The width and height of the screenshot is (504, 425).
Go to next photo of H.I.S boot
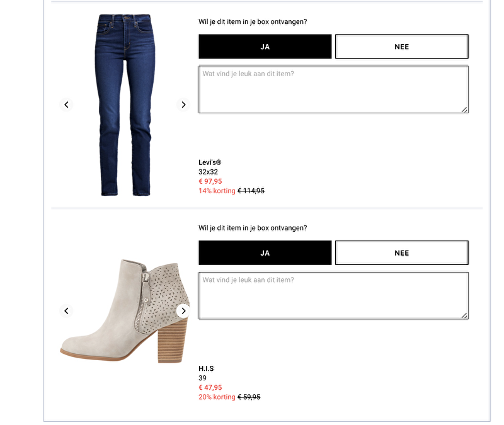pos(183,310)
